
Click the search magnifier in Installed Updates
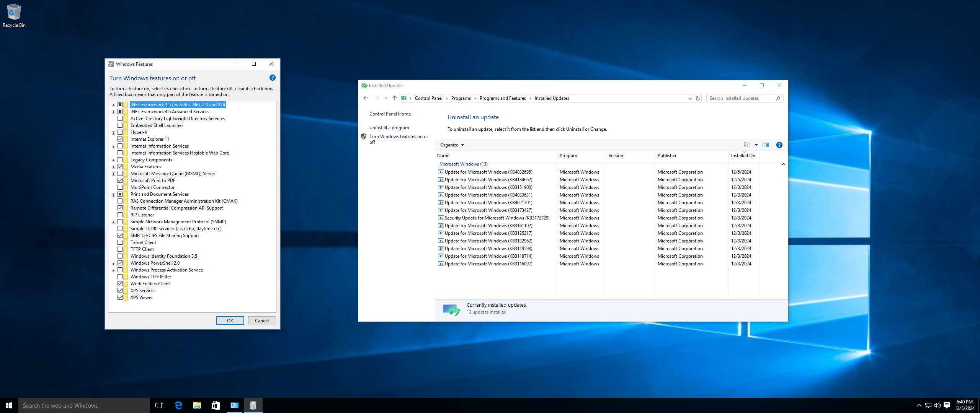coord(778,98)
